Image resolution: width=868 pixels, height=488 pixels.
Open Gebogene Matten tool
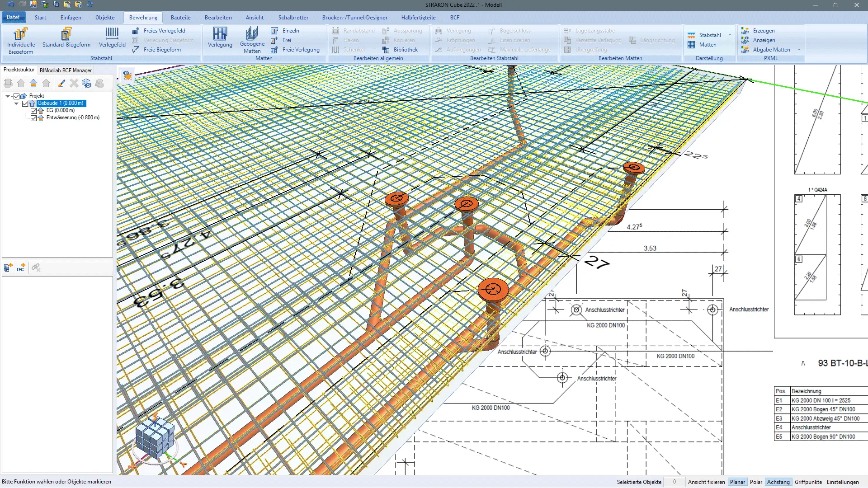point(252,34)
